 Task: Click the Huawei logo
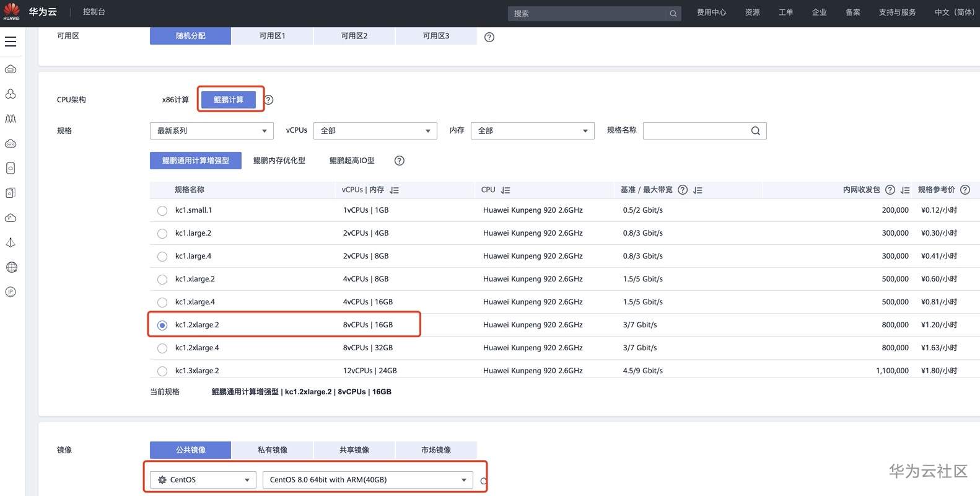pyautogui.click(x=11, y=11)
